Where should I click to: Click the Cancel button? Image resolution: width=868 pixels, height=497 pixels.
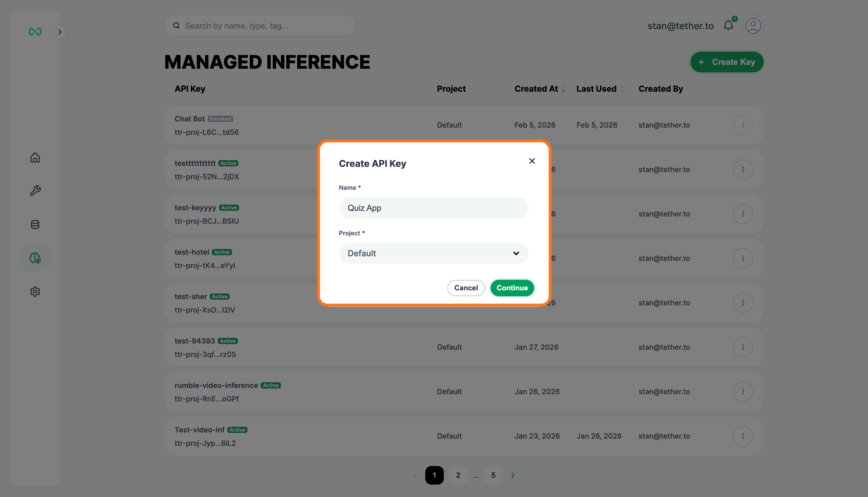466,288
